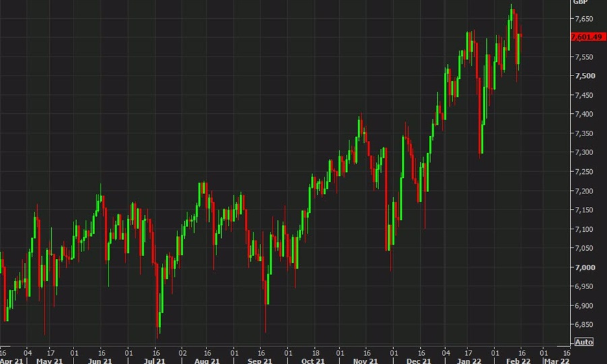Select the 7,350 price axis label
Image resolution: width=607 pixels, height=364 pixels.
[x=584, y=133]
